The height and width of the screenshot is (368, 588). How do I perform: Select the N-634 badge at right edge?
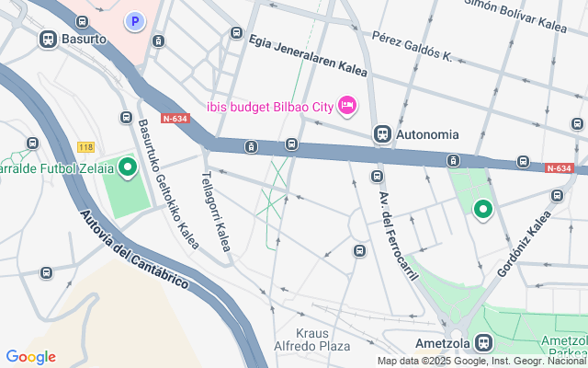pos(560,168)
